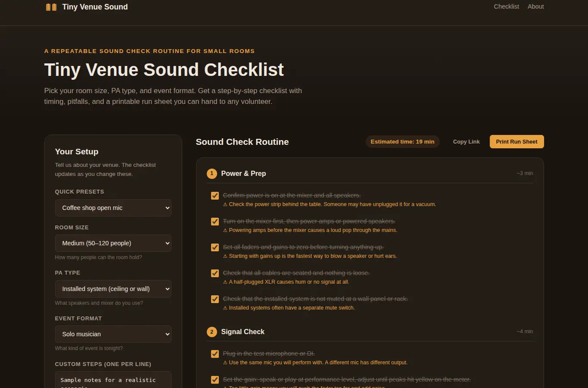Open Quick Presets dropdown showing Coffee shop open mic

coord(113,208)
